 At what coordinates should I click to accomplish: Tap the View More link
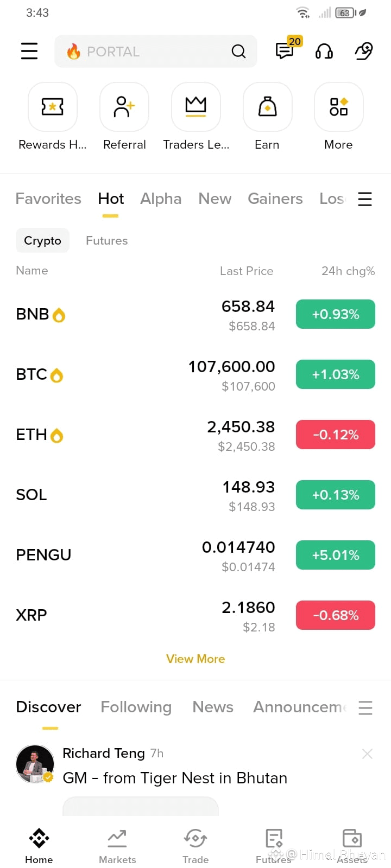click(195, 659)
